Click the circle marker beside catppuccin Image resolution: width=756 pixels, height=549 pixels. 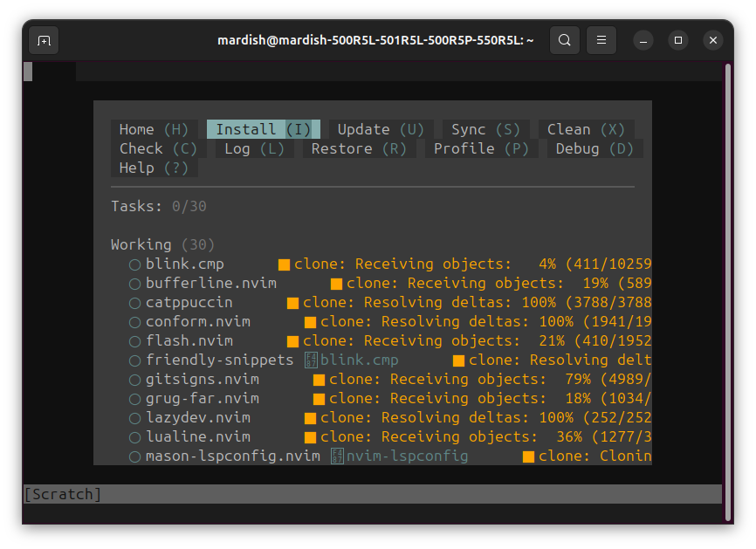coord(134,303)
